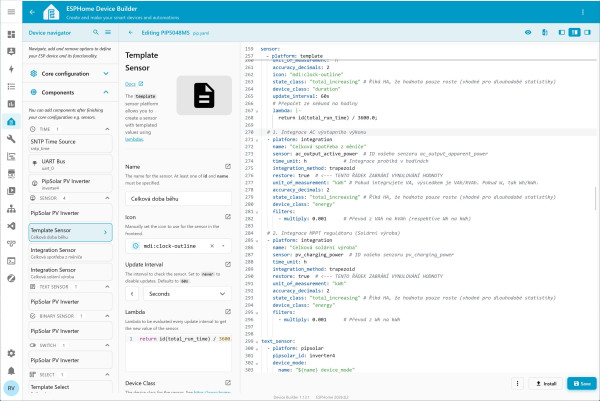Open the Device navigator list menu icon
The width and height of the screenshot is (600, 401).
(108, 33)
